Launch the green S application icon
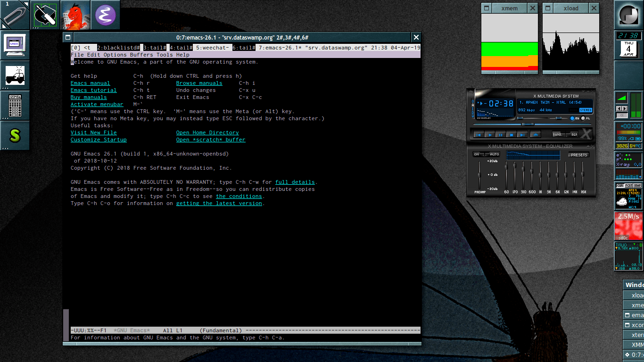This screenshot has width=644, height=362. (x=15, y=136)
